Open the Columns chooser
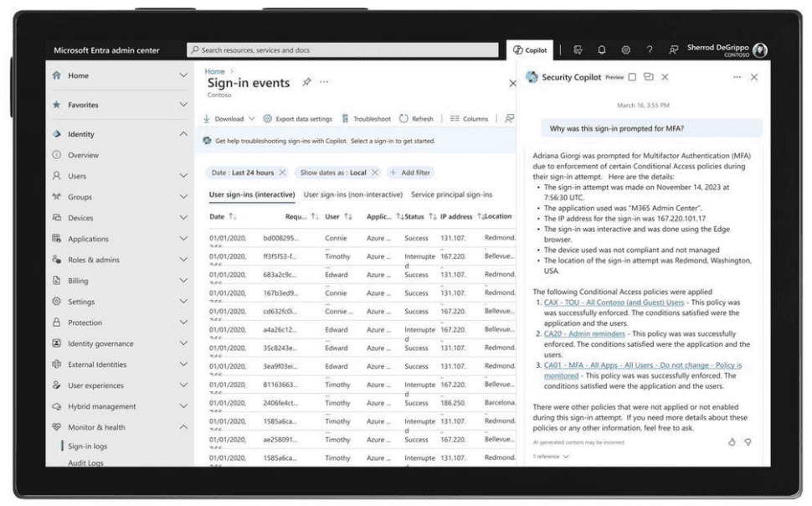This screenshot has width=812, height=506. coord(469,119)
